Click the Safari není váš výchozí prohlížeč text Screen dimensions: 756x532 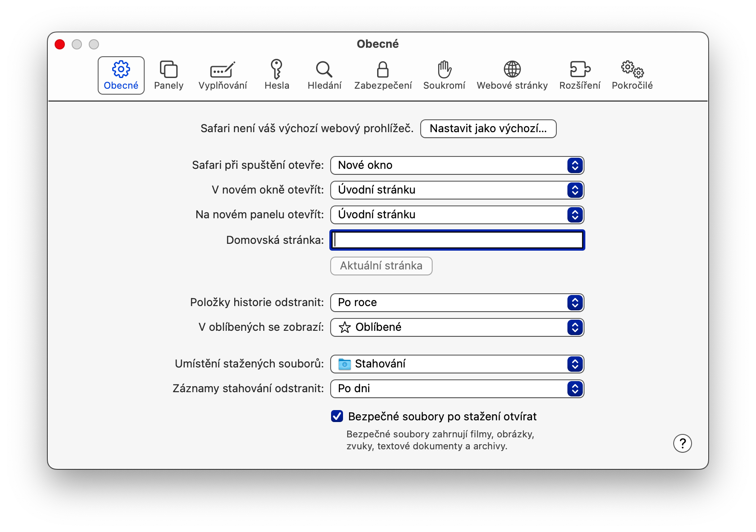click(x=307, y=129)
